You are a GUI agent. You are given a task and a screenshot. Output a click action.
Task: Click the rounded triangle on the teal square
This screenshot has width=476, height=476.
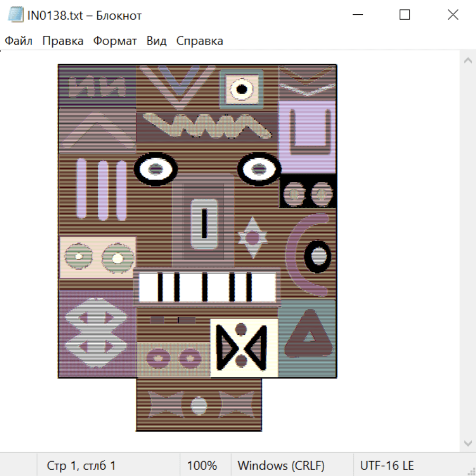point(308,335)
